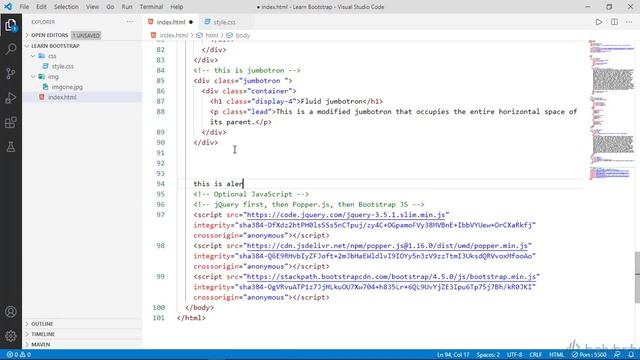
Task: Open the Testing flask view
Action: coord(11,147)
